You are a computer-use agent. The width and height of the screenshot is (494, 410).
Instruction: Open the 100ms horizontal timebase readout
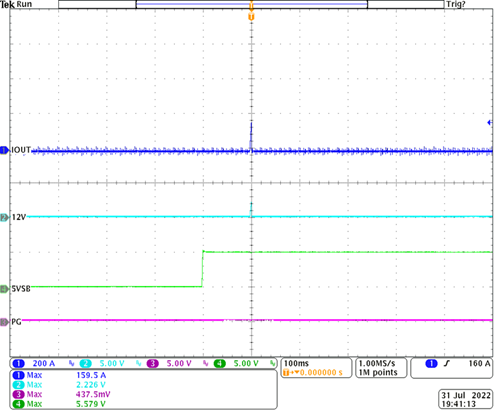pyautogui.click(x=317, y=368)
